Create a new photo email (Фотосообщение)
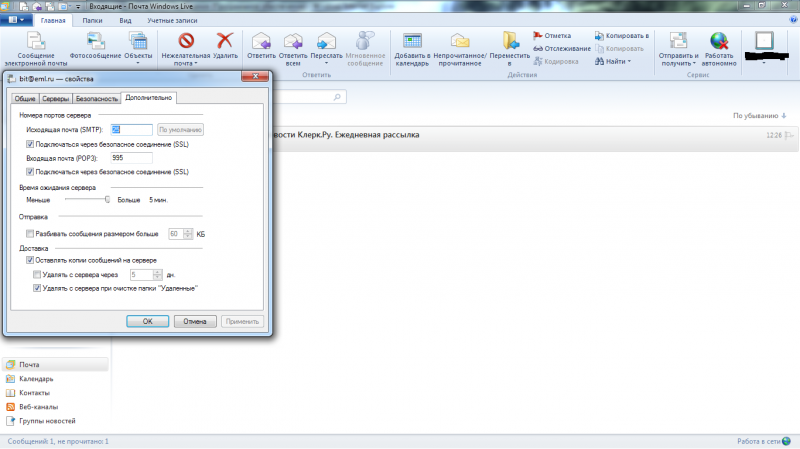 click(x=95, y=45)
